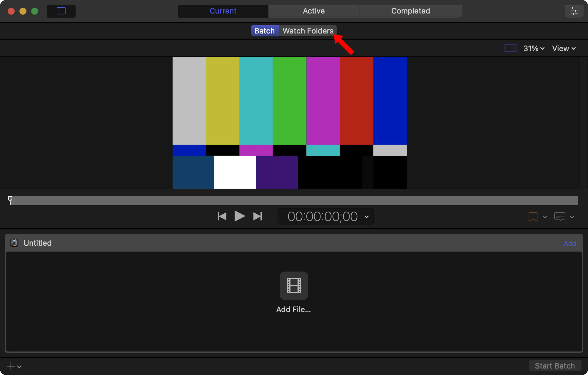Click the Start Batch button
The image size is (588, 375).
pos(555,366)
